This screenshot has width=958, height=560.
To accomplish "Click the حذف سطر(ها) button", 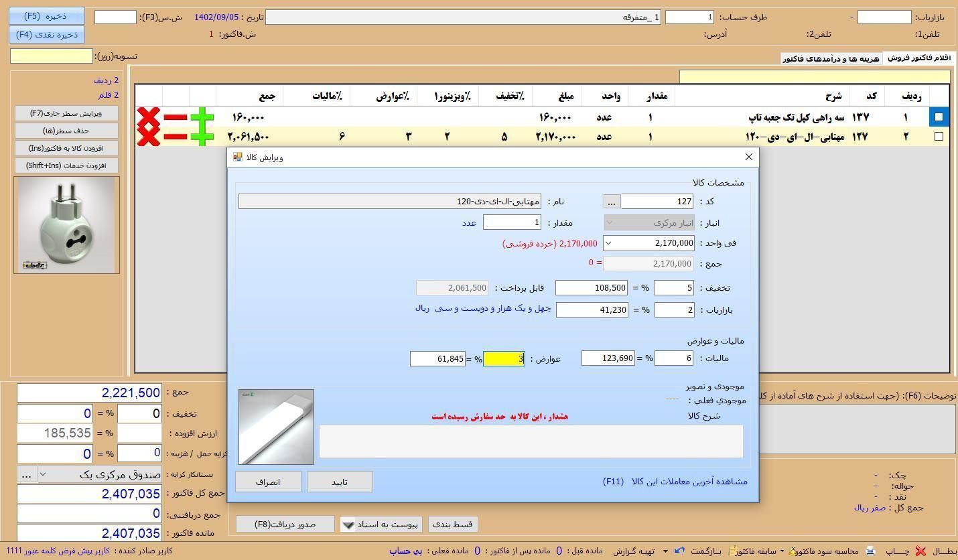I will pyautogui.click(x=65, y=131).
